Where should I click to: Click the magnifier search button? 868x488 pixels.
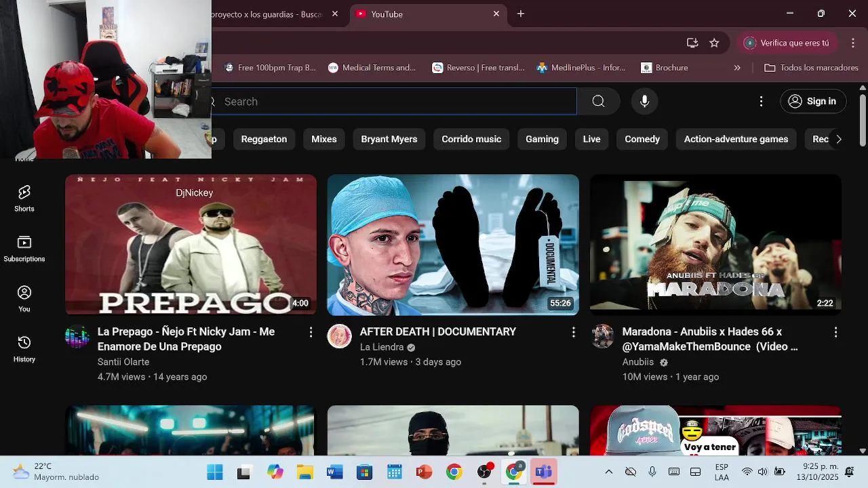pos(598,101)
